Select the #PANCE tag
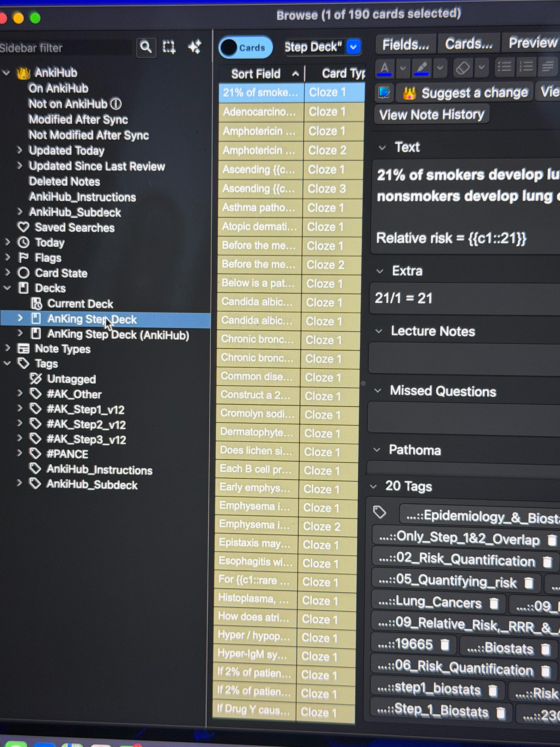 (67, 454)
